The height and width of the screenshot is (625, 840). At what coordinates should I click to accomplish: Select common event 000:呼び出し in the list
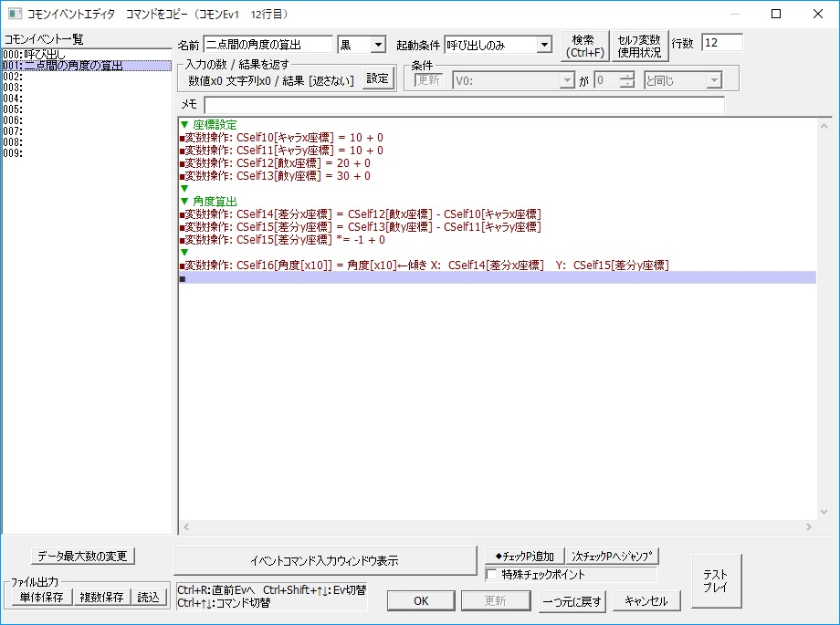click(87, 55)
